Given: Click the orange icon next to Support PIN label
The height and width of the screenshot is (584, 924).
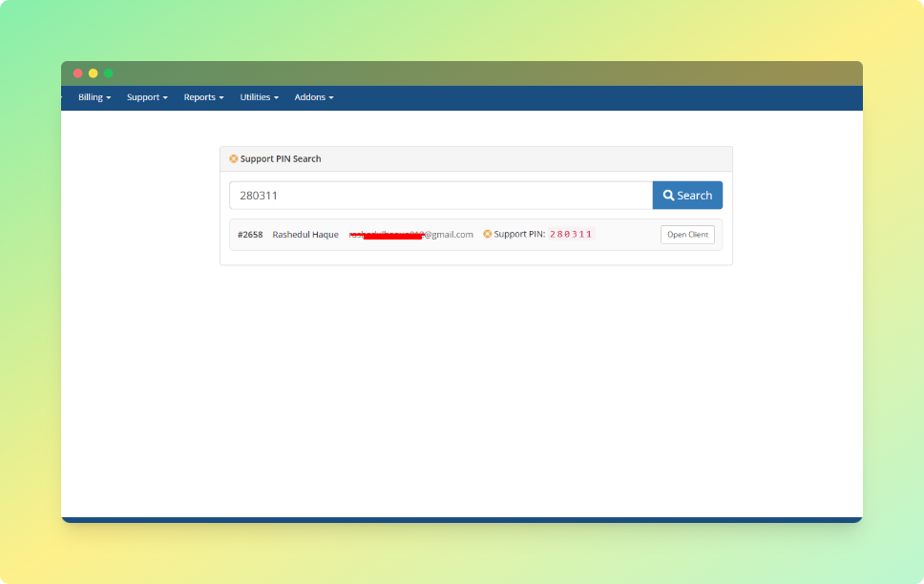Looking at the screenshot, I should click(x=486, y=234).
